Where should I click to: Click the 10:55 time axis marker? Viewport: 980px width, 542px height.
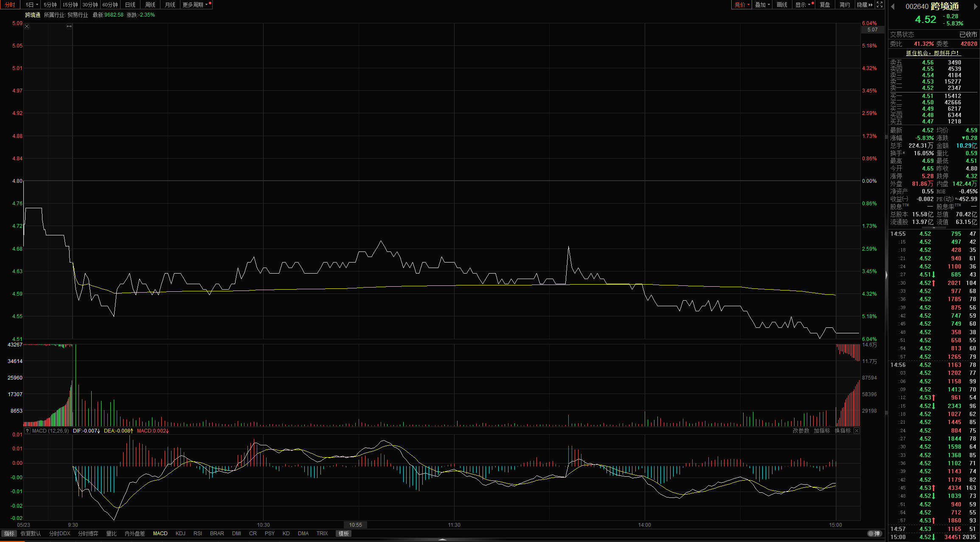(x=356, y=525)
